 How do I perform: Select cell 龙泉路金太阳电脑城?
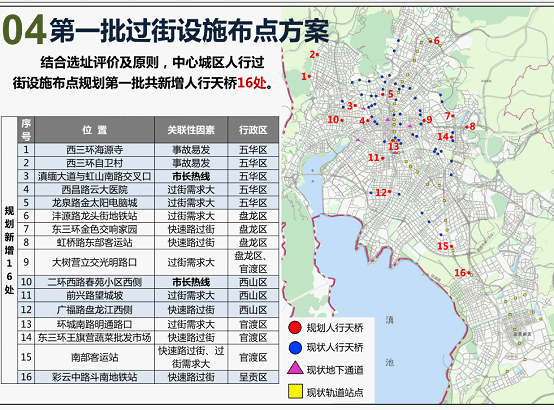point(94,203)
